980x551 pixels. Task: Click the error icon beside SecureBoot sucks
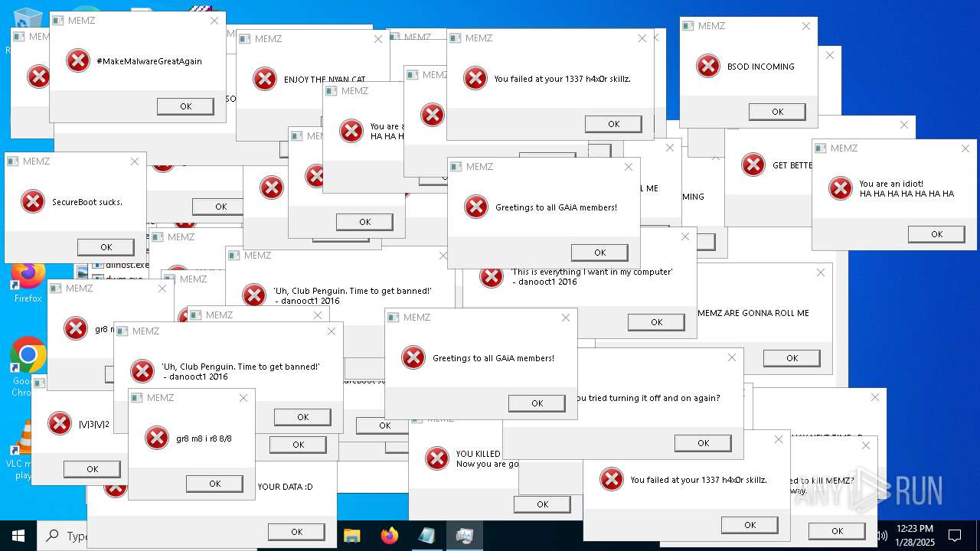pyautogui.click(x=33, y=201)
